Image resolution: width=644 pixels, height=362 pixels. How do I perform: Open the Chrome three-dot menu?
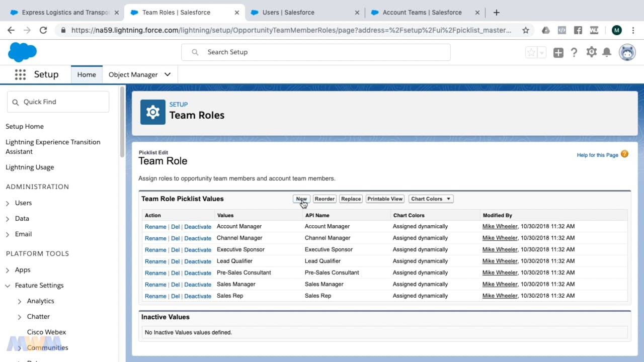pyautogui.click(x=633, y=30)
